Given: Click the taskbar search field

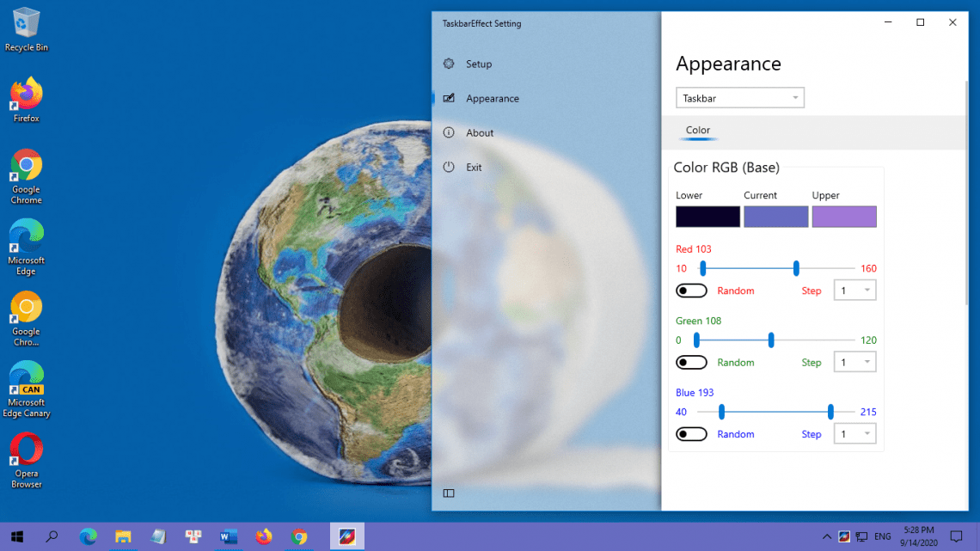Looking at the screenshot, I should [52, 536].
